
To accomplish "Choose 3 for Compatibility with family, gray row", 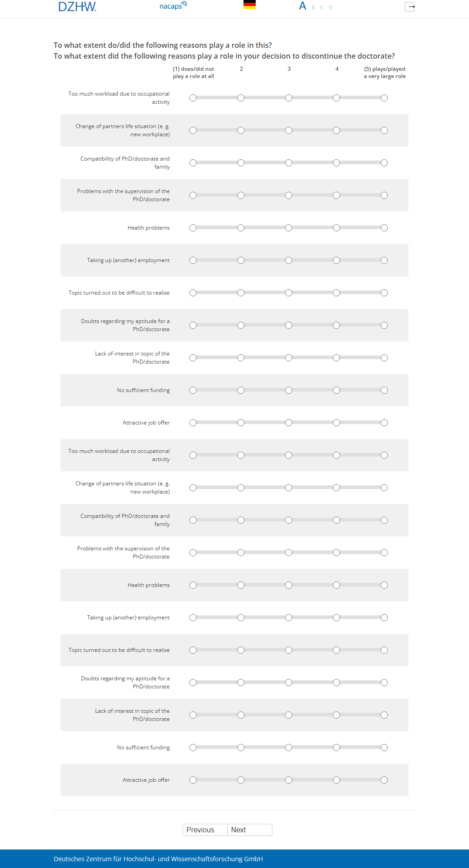I will coord(289,520).
